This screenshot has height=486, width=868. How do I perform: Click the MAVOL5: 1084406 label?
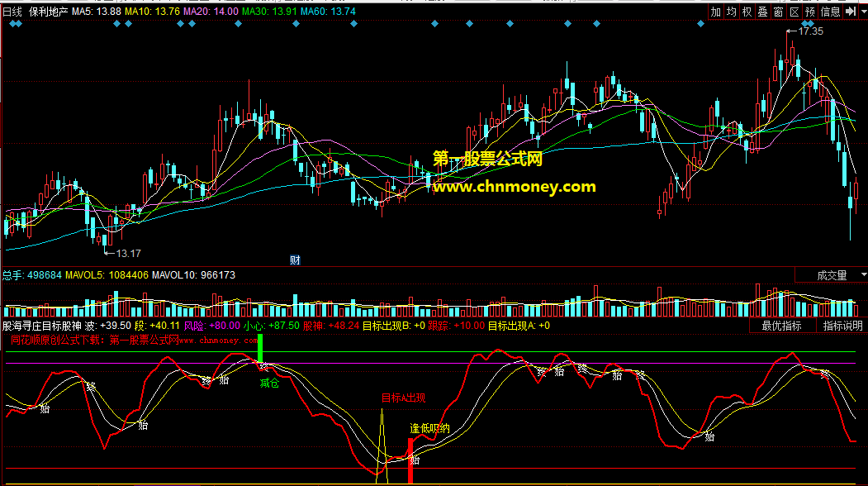pyautogui.click(x=107, y=275)
